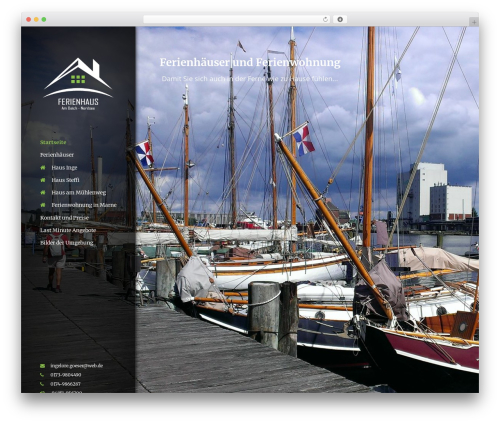The height and width of the screenshot is (423, 500).
Task: Reload the page with the refresh icon
Action: (325, 19)
